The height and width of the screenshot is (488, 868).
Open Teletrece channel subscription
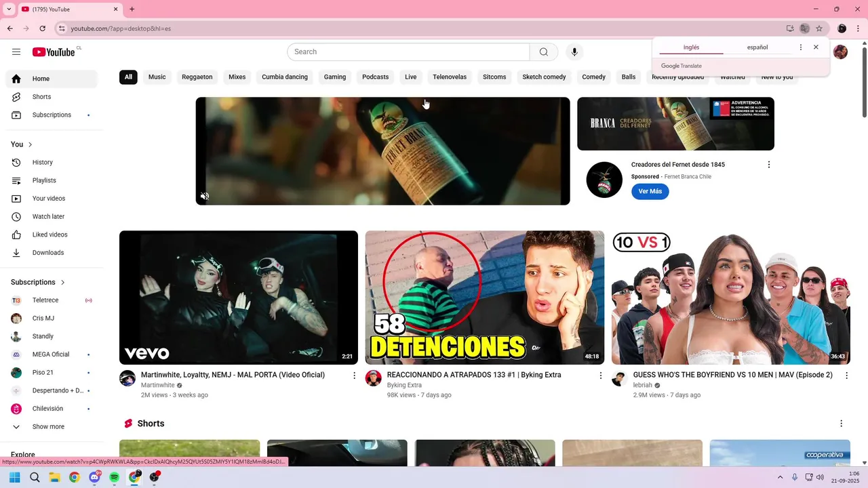[x=52, y=300]
